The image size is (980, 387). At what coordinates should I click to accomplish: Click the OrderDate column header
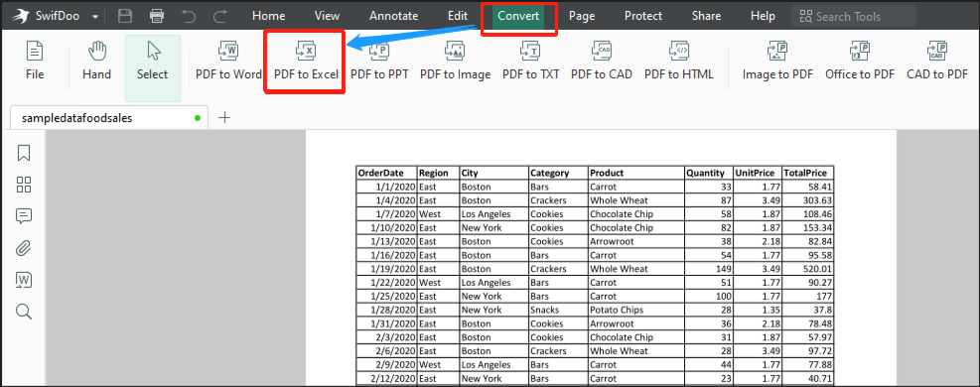pyautogui.click(x=386, y=173)
